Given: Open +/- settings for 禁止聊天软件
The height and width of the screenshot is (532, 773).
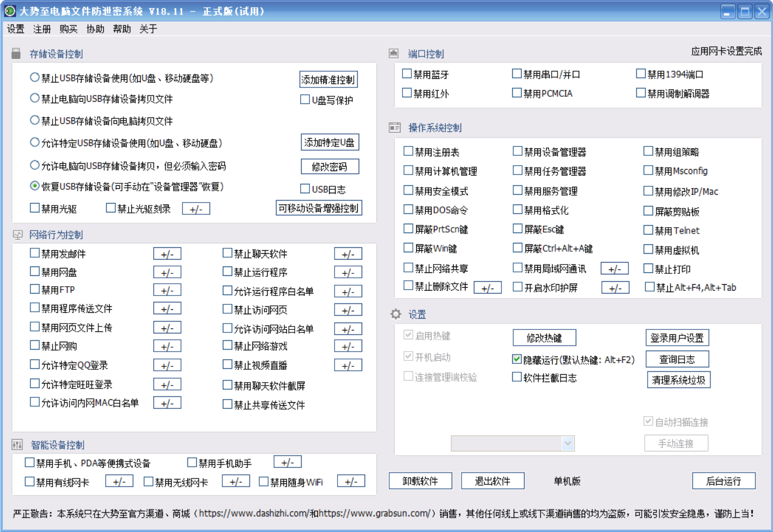Looking at the screenshot, I should 348,254.
